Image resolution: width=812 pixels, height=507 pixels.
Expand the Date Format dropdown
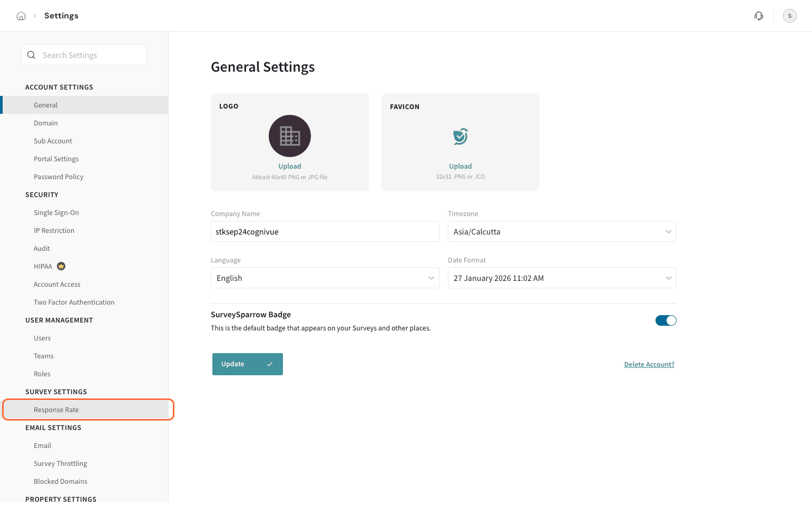562,278
